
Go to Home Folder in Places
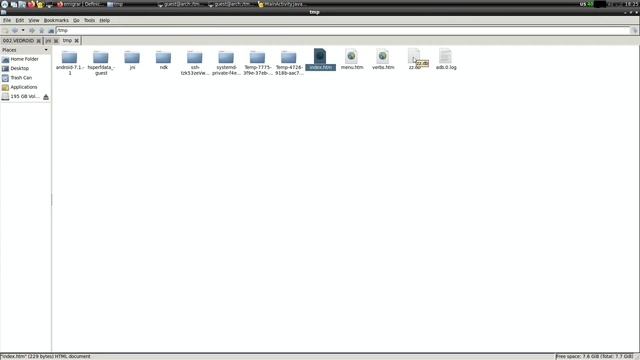coord(25,59)
